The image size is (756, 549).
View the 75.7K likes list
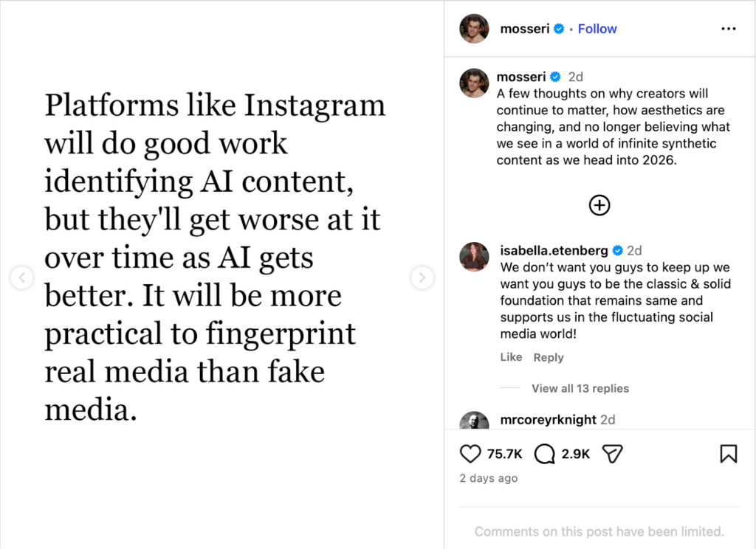pyautogui.click(x=505, y=454)
